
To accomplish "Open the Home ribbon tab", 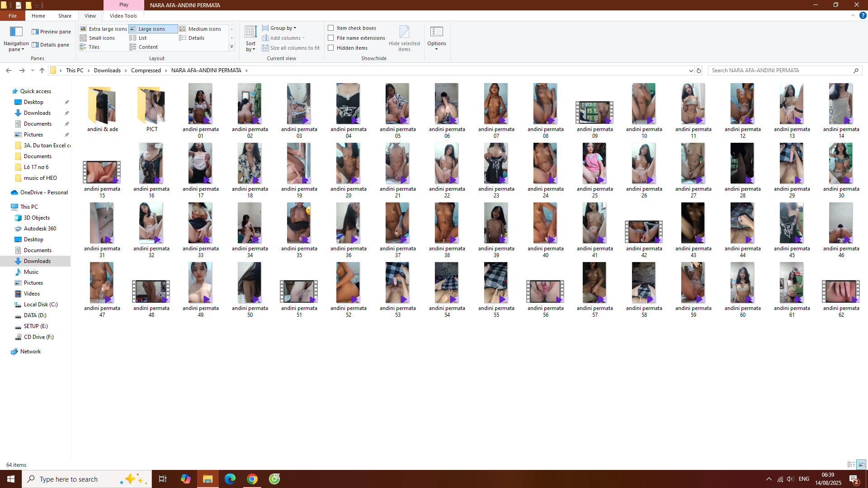I will [x=38, y=16].
